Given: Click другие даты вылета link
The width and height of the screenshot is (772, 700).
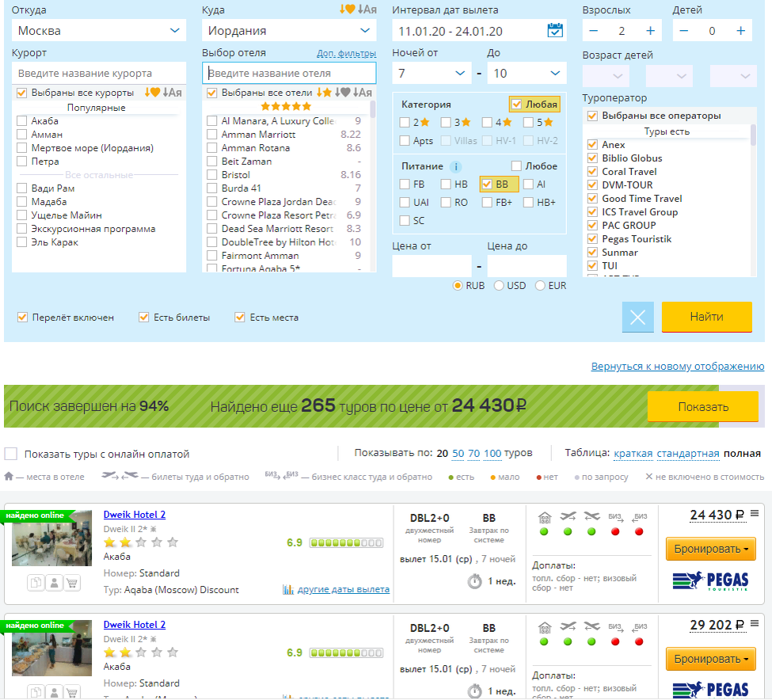Looking at the screenshot, I should [343, 589].
